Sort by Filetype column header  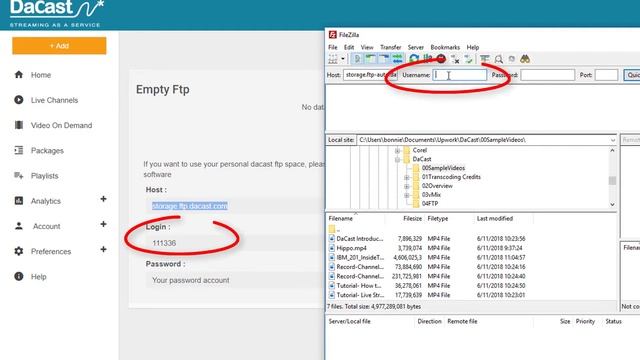pyautogui.click(x=438, y=219)
